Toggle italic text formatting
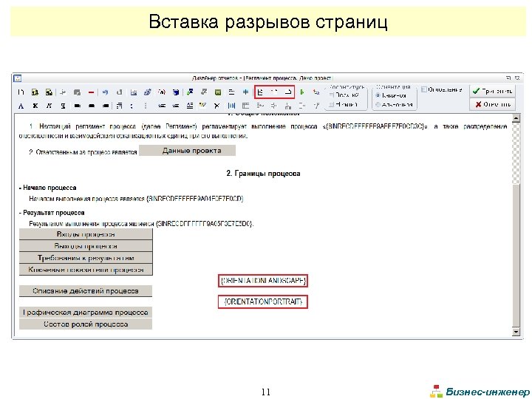 (x=49, y=106)
